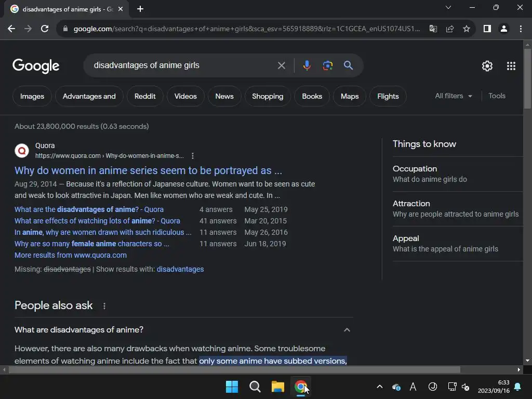Click the taskbar clock showing 6:33
532x399 pixels.
(x=494, y=387)
